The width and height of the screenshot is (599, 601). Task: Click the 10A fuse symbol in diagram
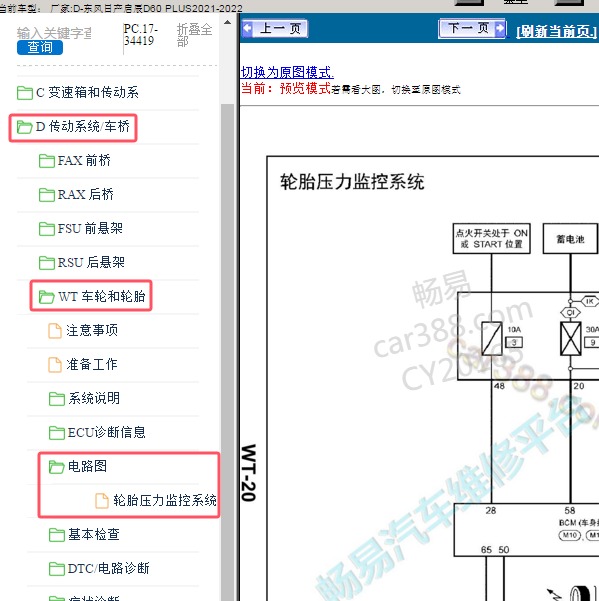pyautogui.click(x=492, y=338)
